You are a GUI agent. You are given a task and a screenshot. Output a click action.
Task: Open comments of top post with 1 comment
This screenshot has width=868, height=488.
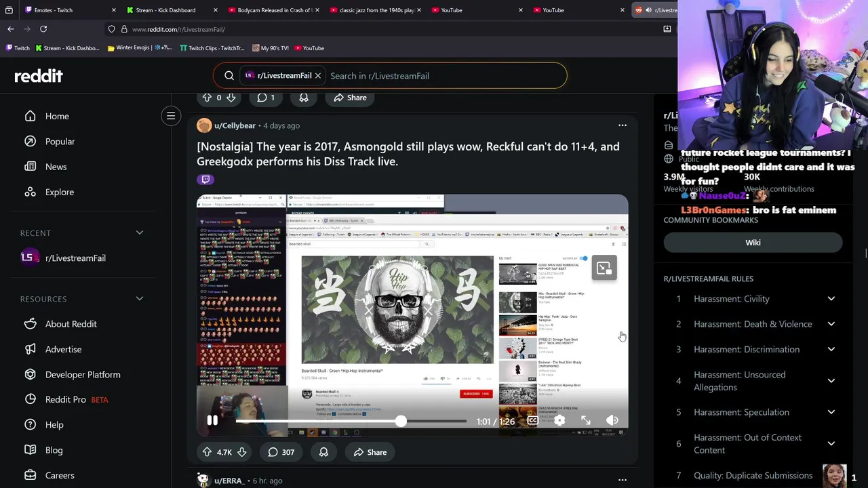[x=266, y=98]
